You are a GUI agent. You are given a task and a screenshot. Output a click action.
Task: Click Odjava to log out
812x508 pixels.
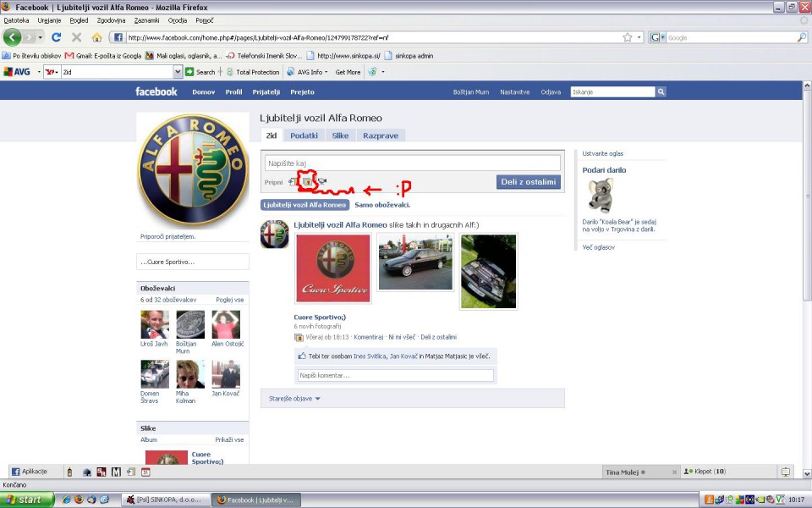(551, 91)
